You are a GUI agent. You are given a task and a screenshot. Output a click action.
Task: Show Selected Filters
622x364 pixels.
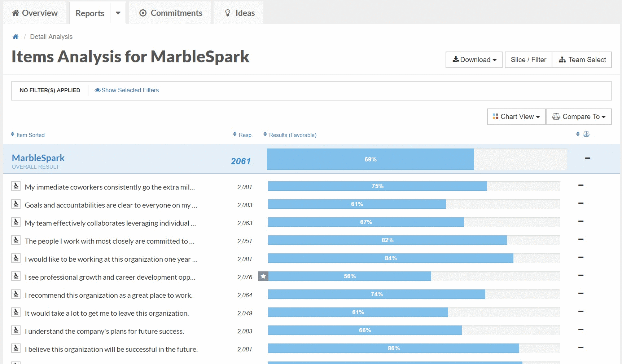pyautogui.click(x=127, y=90)
